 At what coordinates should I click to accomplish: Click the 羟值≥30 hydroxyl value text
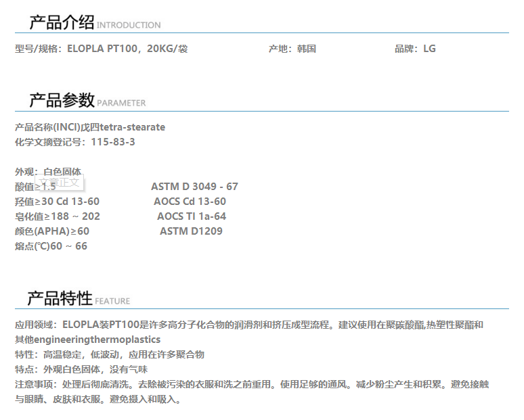coord(57,202)
